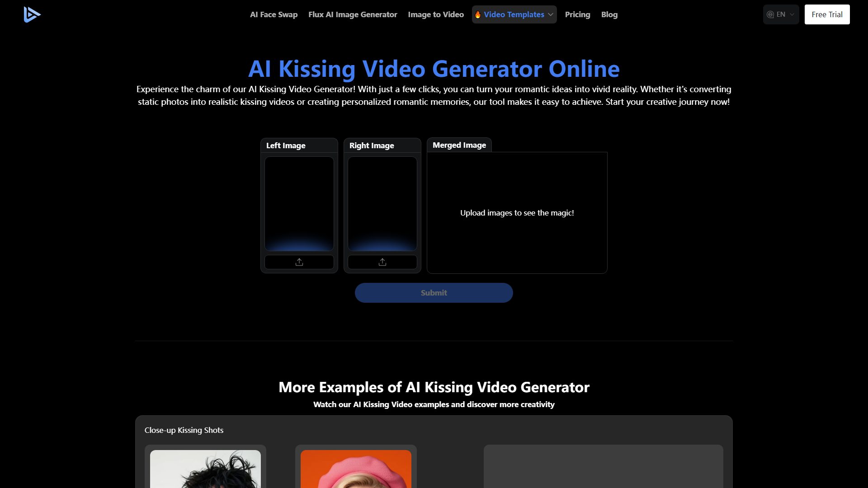Select the Flux AI Image Generator menu item
Viewport: 868px width, 488px height.
pyautogui.click(x=351, y=14)
